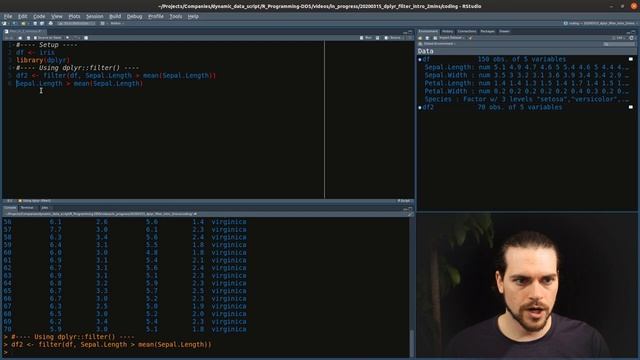Open the Code menu

point(39,16)
